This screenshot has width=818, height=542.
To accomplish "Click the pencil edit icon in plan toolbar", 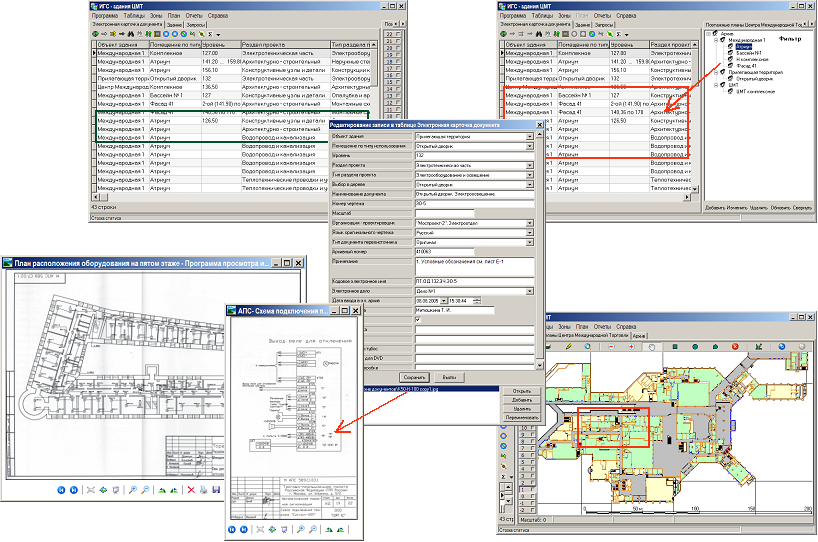I will 569,346.
